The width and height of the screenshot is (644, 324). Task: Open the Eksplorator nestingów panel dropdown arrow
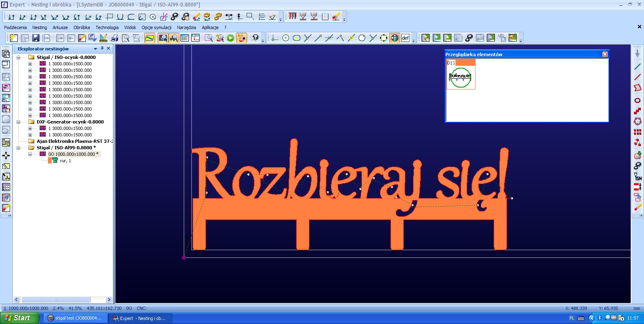click(x=96, y=49)
